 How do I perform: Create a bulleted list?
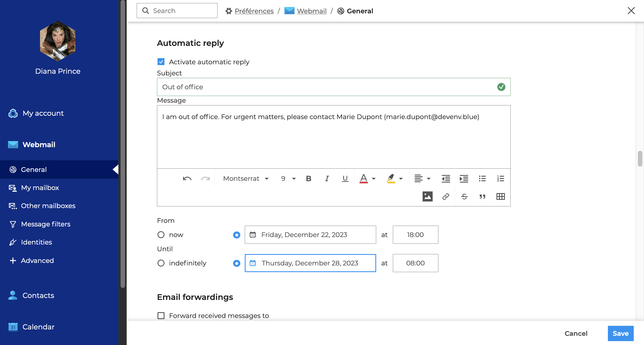(482, 179)
